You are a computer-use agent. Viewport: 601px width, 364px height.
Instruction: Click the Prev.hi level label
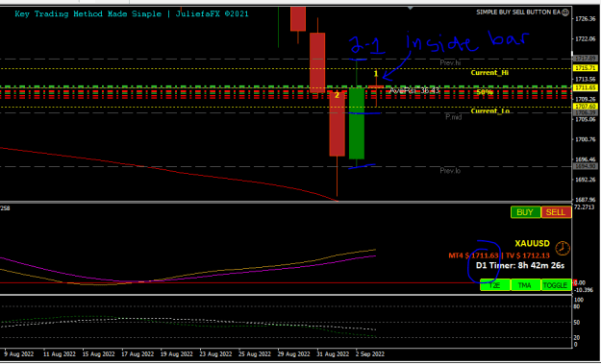tap(450, 62)
